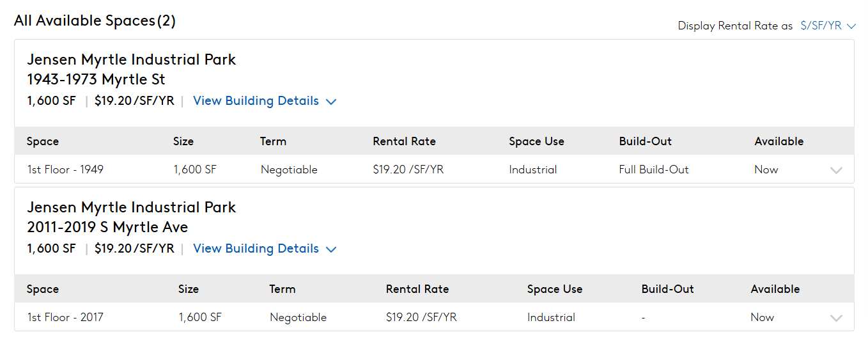Expand the 1st Floor - 1949 row chevron
868x346 pixels.
click(x=835, y=170)
